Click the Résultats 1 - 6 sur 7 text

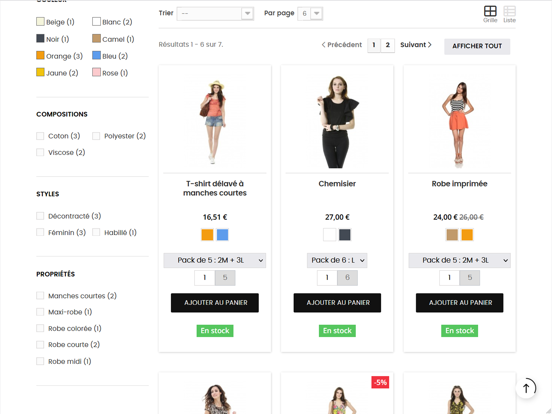point(191,45)
